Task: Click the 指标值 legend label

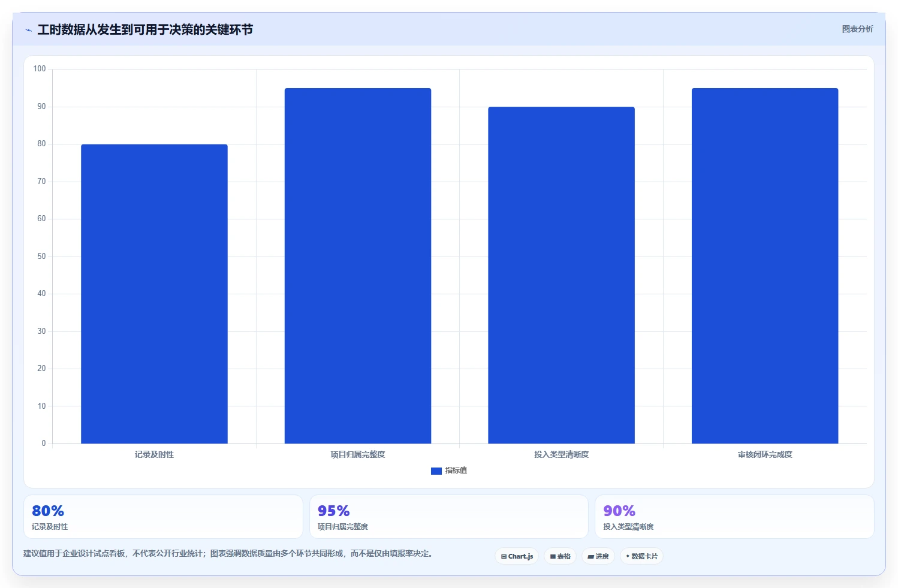Action: 456,471
